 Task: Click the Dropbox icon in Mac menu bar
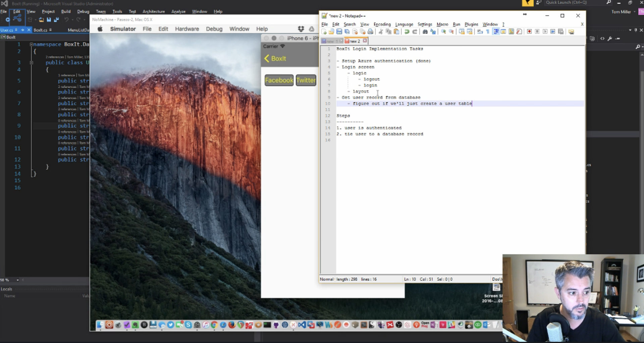pos(301,29)
